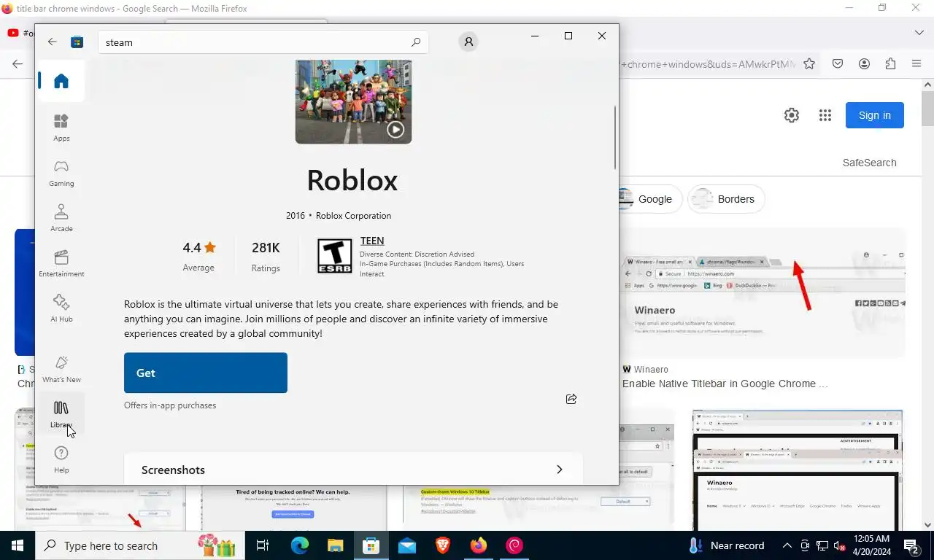Open the TEEN rating link
The height and width of the screenshot is (560, 934).
click(x=372, y=241)
